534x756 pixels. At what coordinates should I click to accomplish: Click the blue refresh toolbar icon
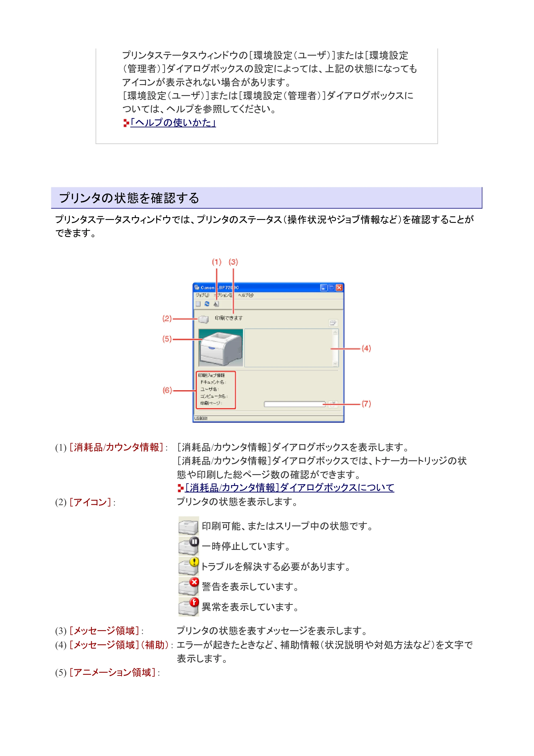click(x=207, y=304)
